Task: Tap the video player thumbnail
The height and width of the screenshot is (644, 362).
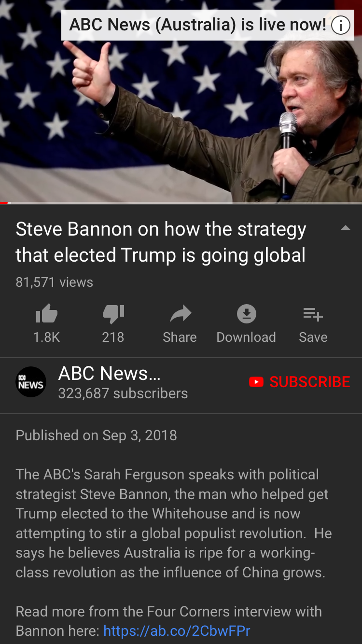Action: (181, 101)
